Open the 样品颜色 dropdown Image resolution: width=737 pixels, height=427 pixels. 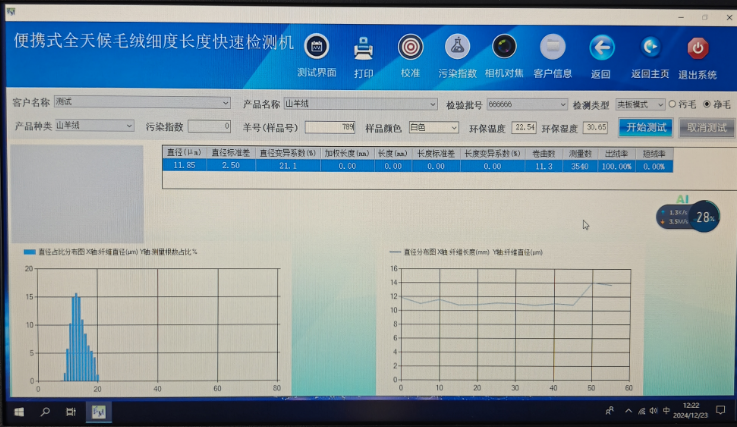[454, 127]
